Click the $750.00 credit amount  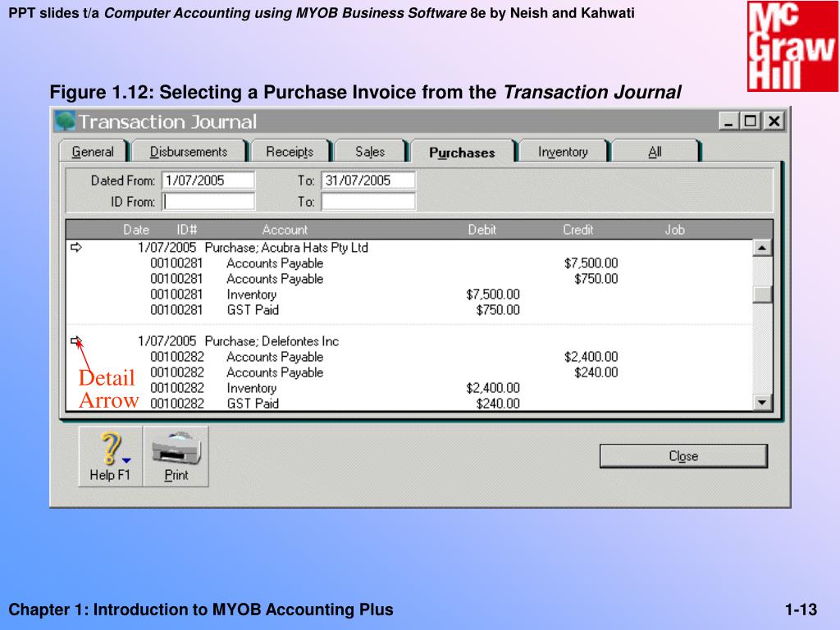(596, 279)
